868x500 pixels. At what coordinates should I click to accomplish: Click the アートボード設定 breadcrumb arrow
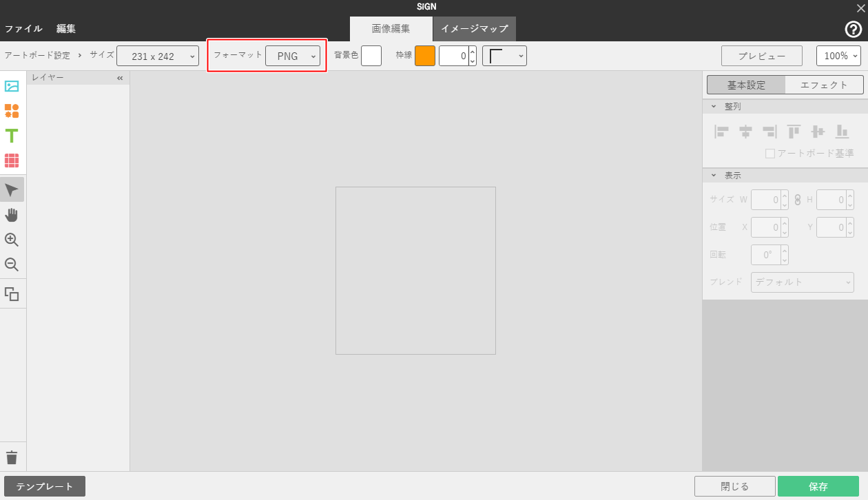click(79, 55)
